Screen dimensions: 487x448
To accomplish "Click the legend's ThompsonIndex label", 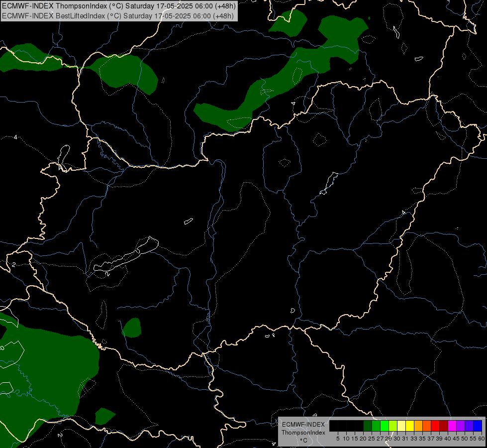I will pos(303,433).
